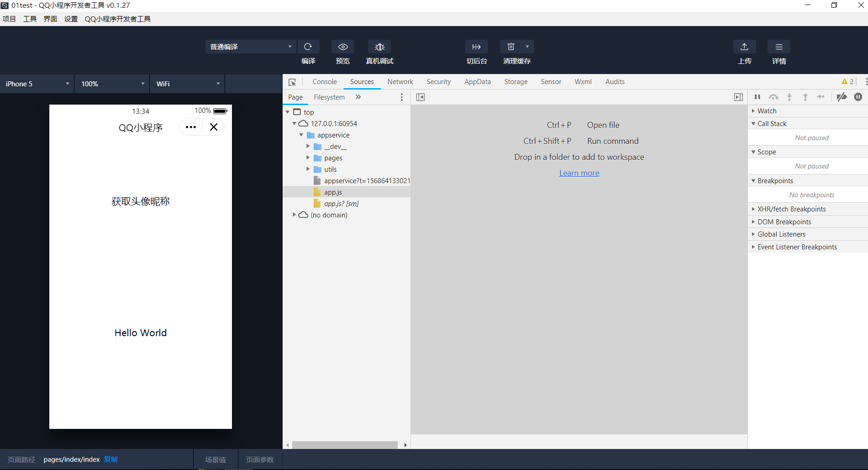Switch to the Storage tab
Viewport: 868px width, 470px height.
point(516,82)
